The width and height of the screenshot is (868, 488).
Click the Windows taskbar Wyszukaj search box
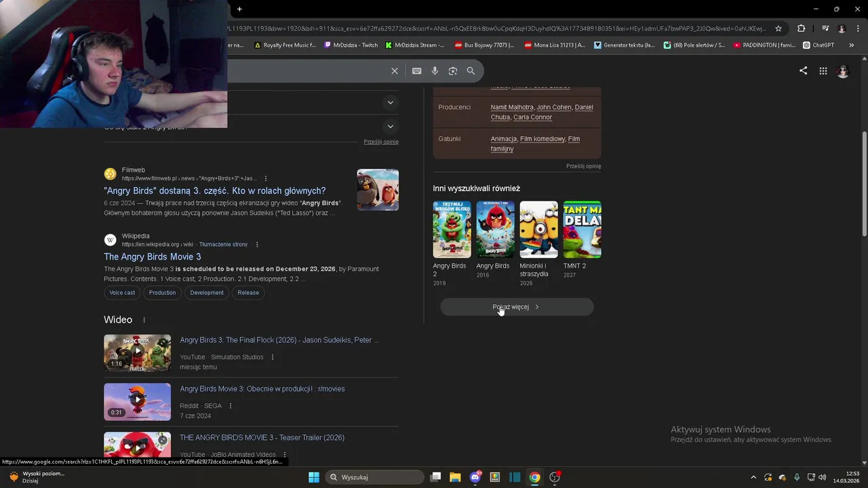tap(374, 477)
